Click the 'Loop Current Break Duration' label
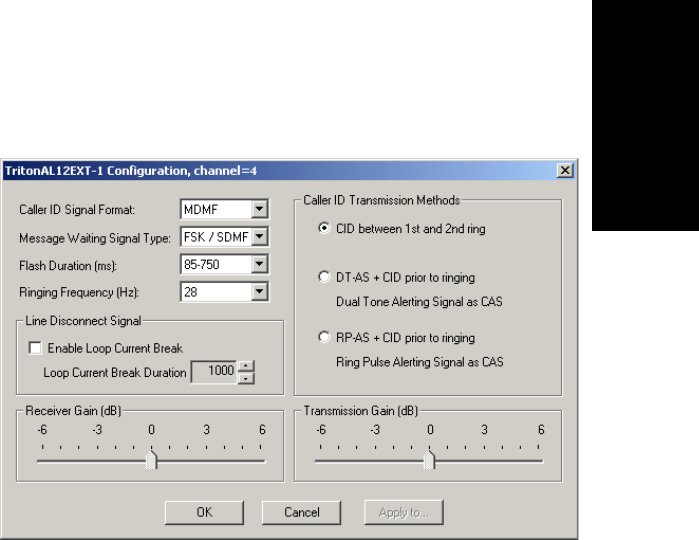This screenshot has height=540, width=699. pyautogui.click(x=115, y=373)
